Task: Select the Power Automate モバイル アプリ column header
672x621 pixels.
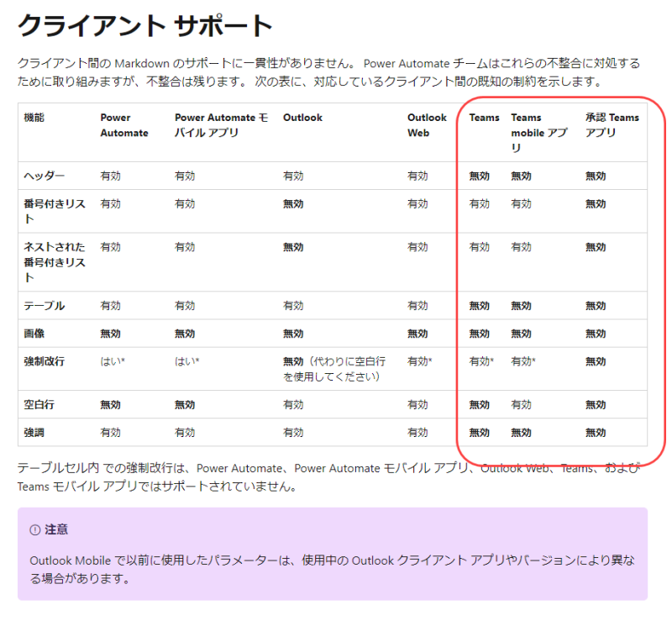Action: coord(221,125)
